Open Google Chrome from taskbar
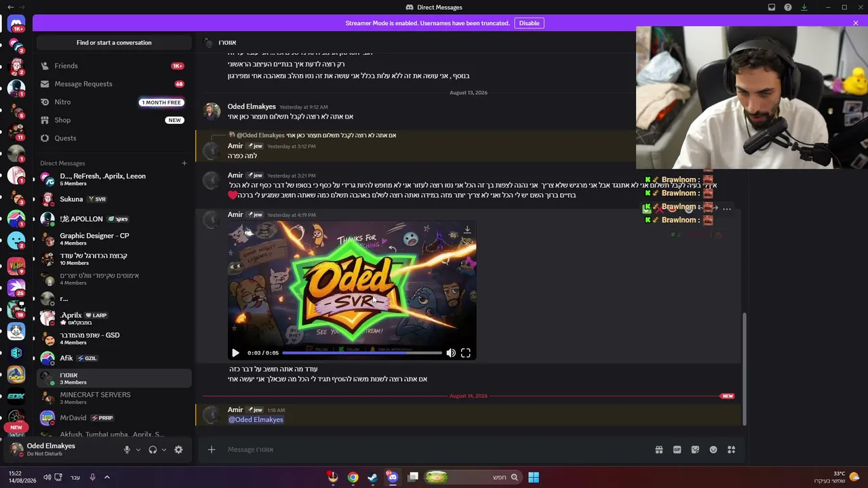The image size is (868, 488). [x=353, y=477]
